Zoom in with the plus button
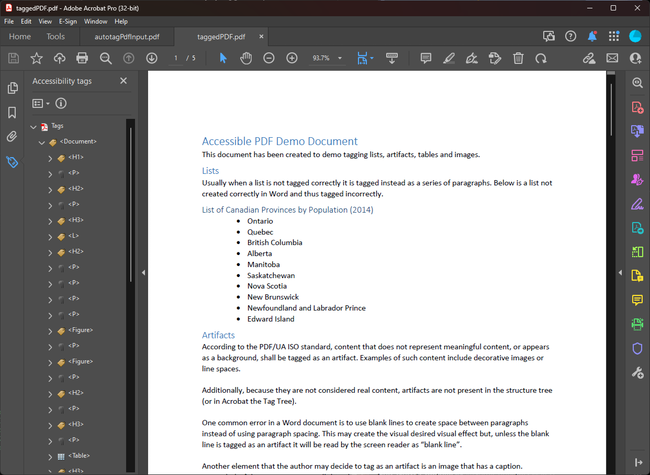This screenshot has width=650, height=475. 292,58
